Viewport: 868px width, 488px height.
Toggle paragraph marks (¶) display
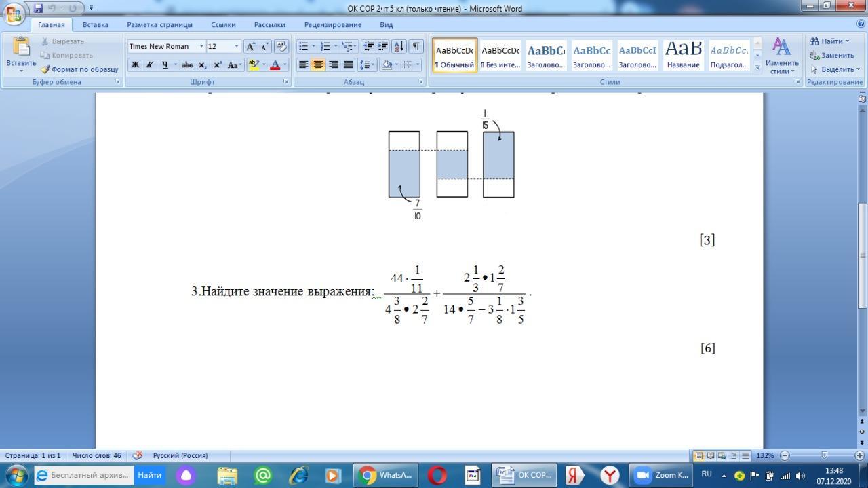click(416, 46)
